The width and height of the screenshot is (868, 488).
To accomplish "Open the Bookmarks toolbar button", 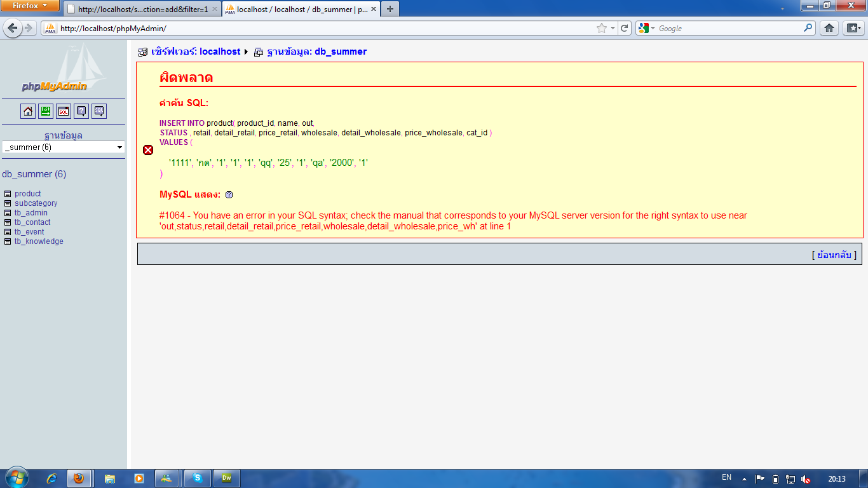I will click(853, 28).
